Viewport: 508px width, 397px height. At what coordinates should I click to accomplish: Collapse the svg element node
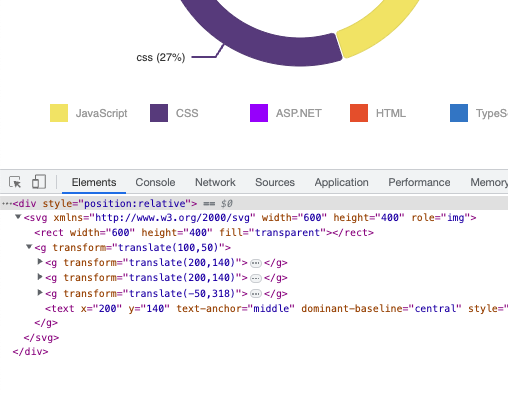click(18, 217)
